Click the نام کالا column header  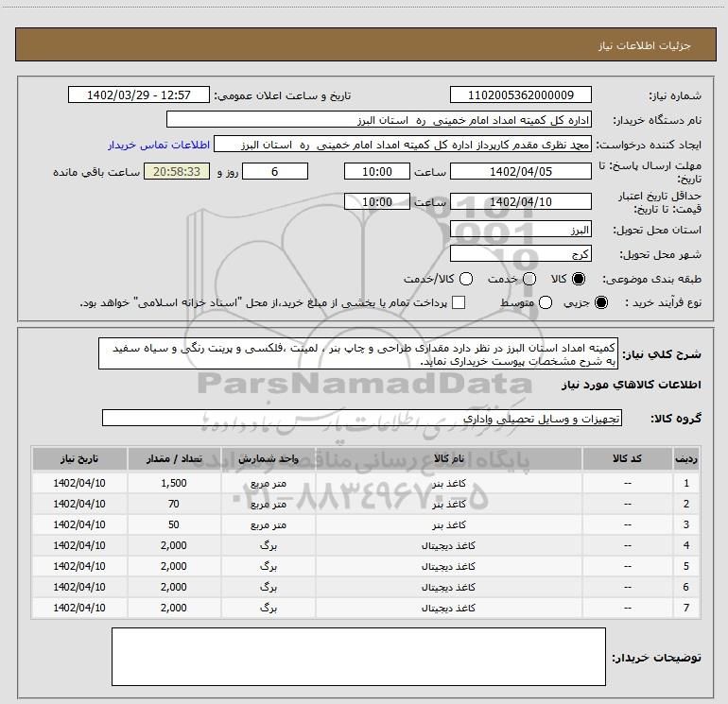(x=448, y=458)
